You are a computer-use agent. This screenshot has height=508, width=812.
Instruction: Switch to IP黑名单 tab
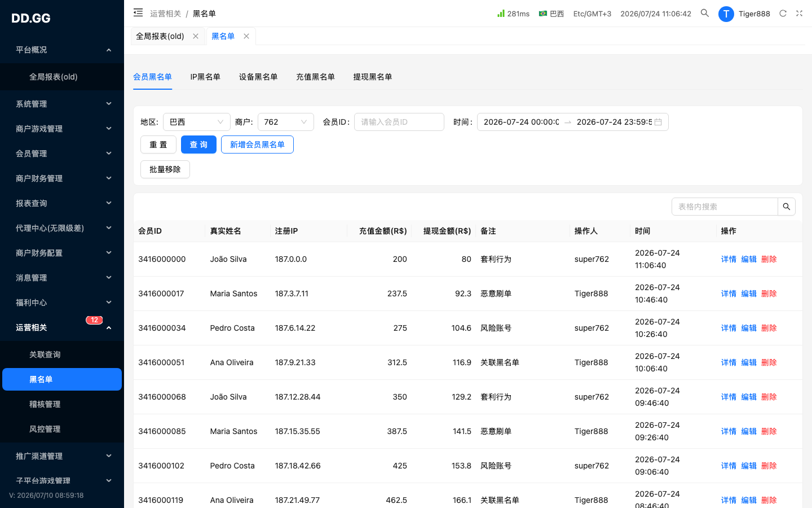pyautogui.click(x=205, y=77)
